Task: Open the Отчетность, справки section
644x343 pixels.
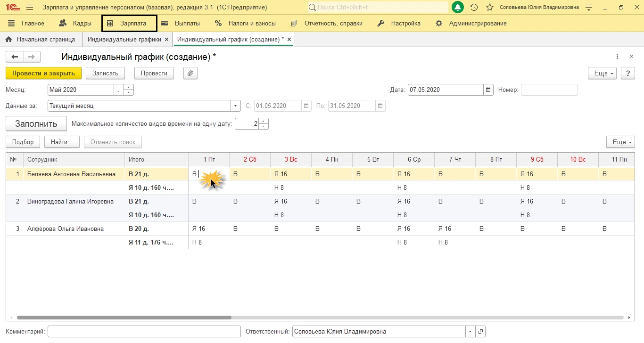Action: point(327,24)
